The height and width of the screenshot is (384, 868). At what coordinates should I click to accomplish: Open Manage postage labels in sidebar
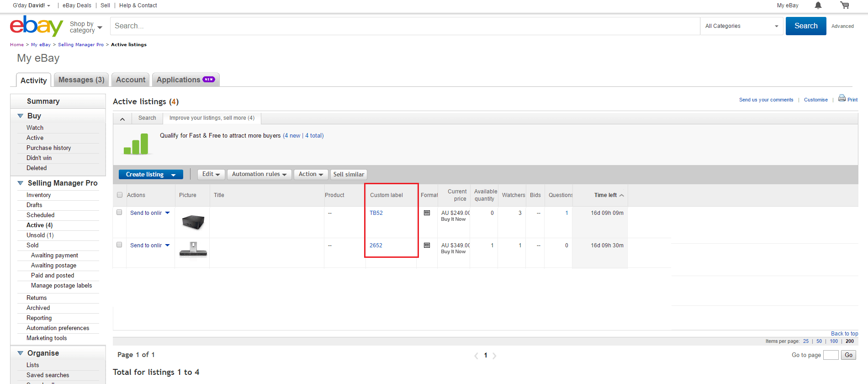pyautogui.click(x=61, y=286)
